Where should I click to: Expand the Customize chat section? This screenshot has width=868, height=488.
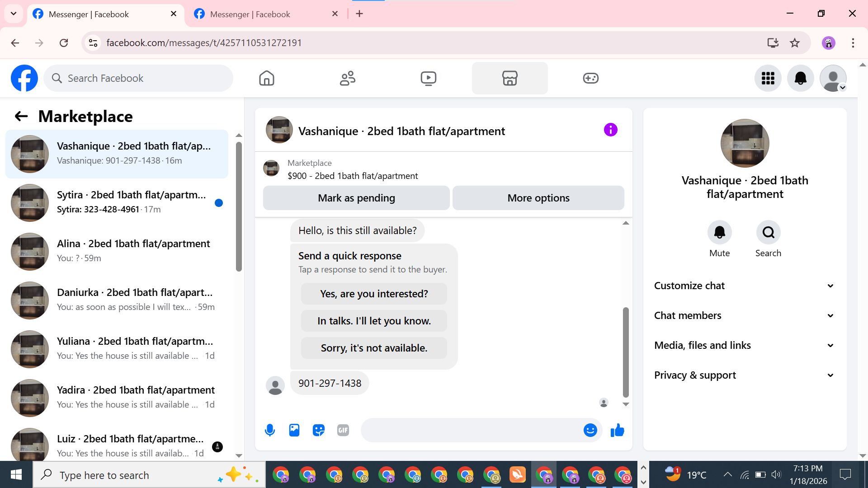(745, 286)
